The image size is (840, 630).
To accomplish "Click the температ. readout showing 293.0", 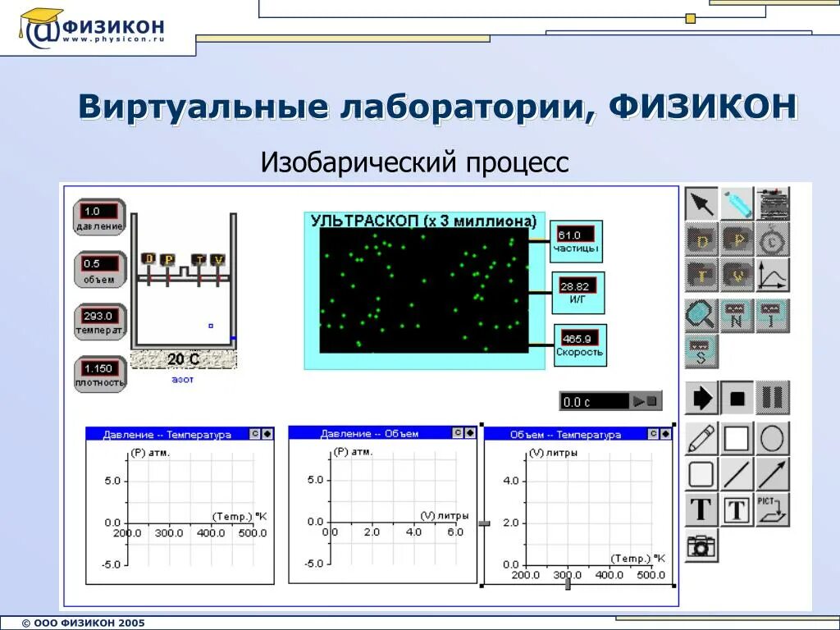I will point(99,322).
